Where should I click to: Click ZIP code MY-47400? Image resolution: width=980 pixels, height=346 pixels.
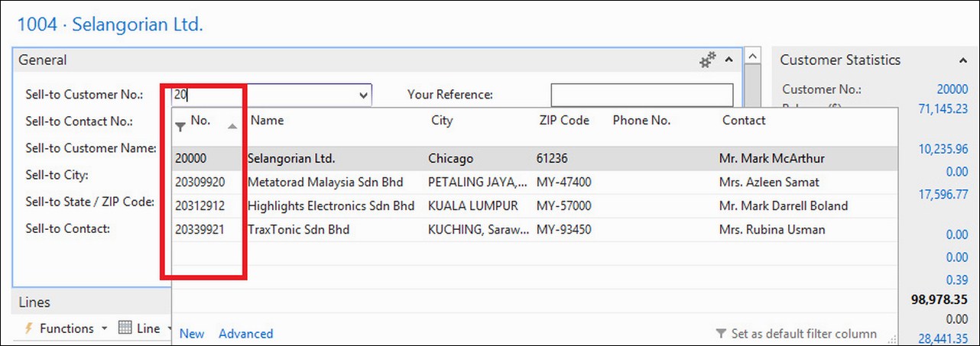pos(564,183)
